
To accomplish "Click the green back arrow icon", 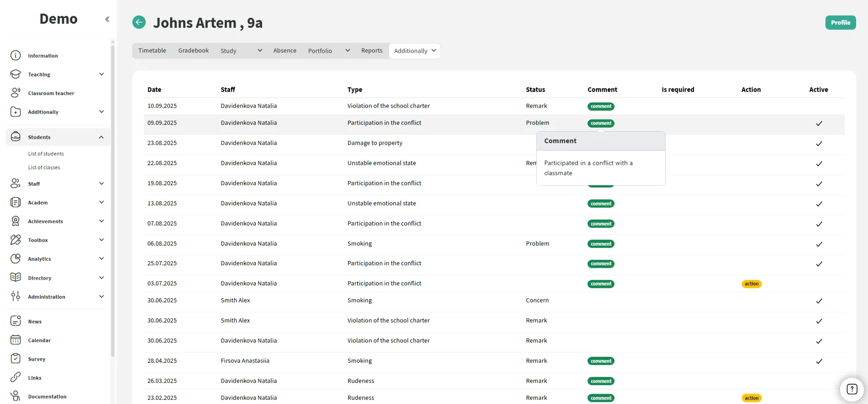I will (x=139, y=22).
